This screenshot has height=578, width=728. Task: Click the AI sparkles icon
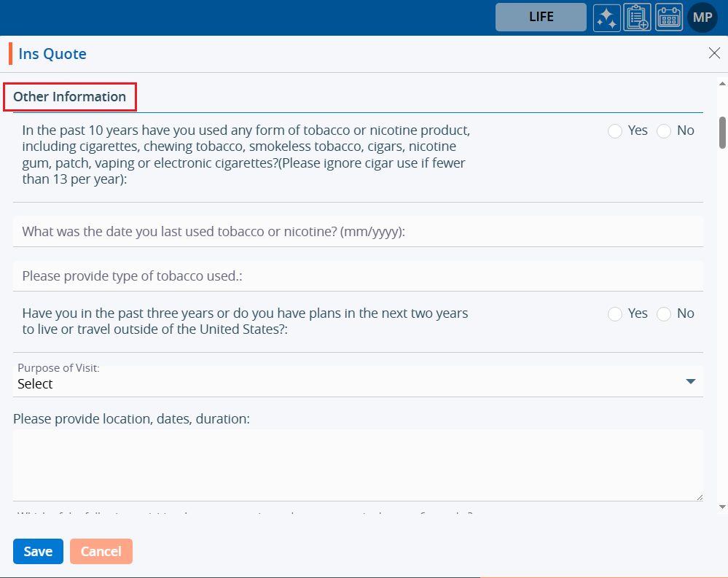tap(606, 17)
